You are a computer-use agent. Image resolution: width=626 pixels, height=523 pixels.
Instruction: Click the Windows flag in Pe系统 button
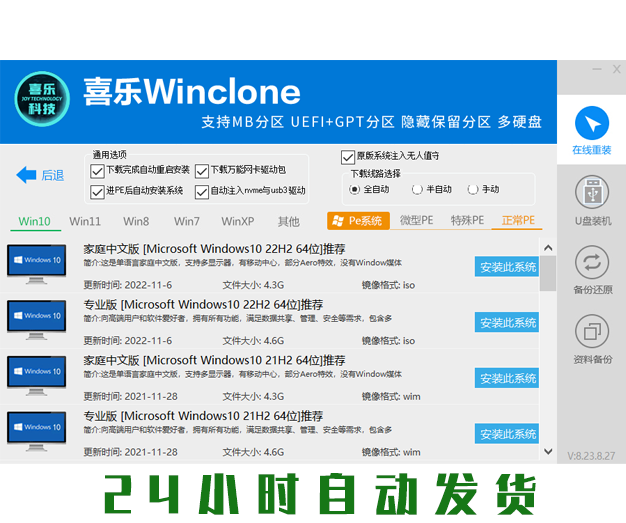tap(338, 221)
